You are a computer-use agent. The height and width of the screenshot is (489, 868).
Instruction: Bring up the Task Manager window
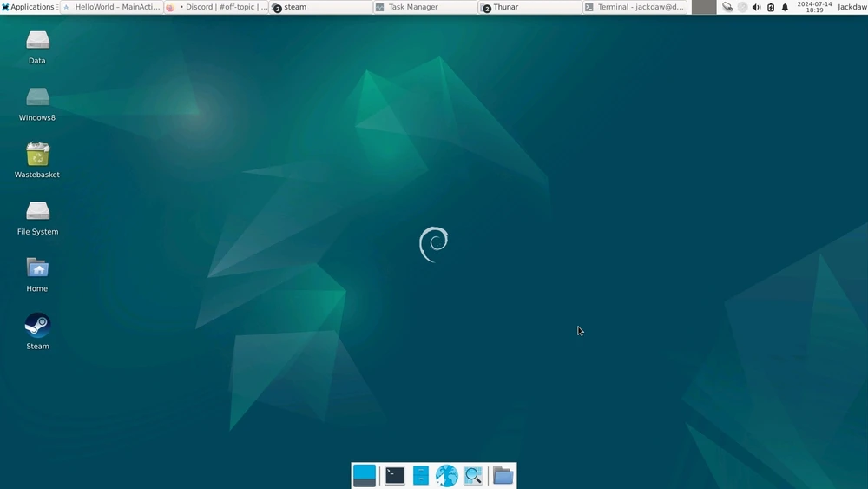point(425,7)
